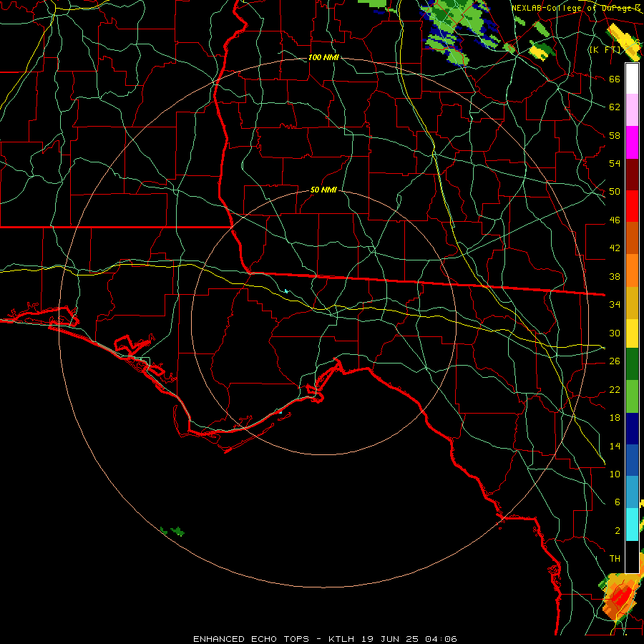Select the light green legend swatch
The height and width of the screenshot is (644, 644).
coord(632,396)
